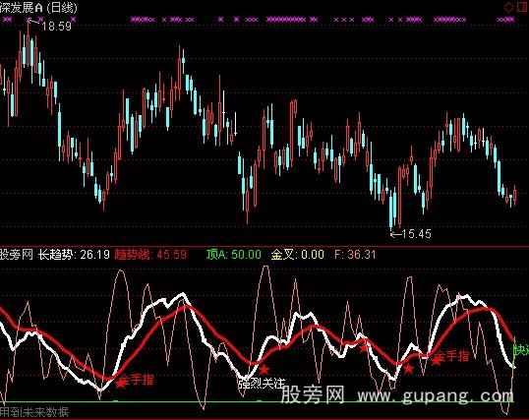This screenshot has width=529, height=420.
Task: Click the red star beside the rightmost 金手指 label
Action: pyautogui.click(x=437, y=361)
